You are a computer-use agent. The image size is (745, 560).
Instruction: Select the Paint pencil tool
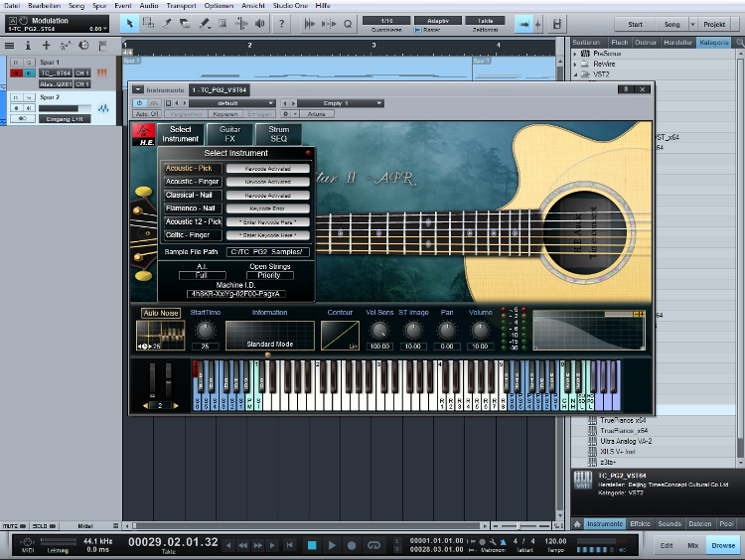205,23
